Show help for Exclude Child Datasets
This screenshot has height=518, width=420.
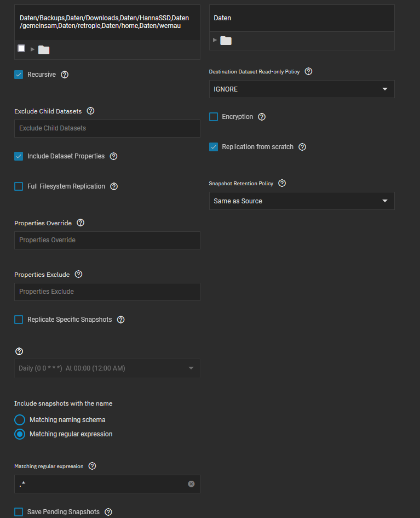90,111
